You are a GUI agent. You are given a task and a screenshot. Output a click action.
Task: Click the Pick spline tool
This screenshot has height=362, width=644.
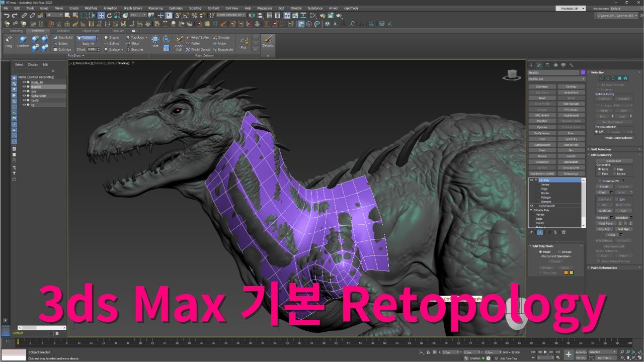point(244,43)
